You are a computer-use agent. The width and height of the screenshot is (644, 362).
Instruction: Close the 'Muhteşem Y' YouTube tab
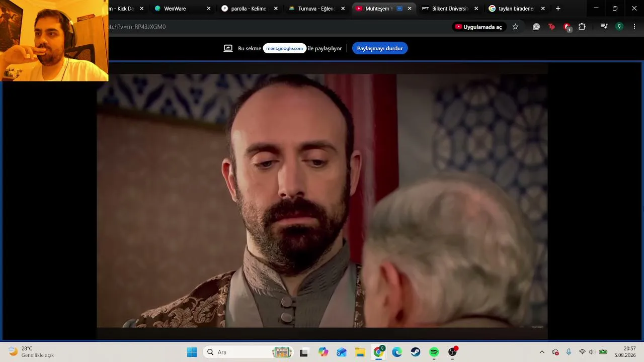pos(410,9)
